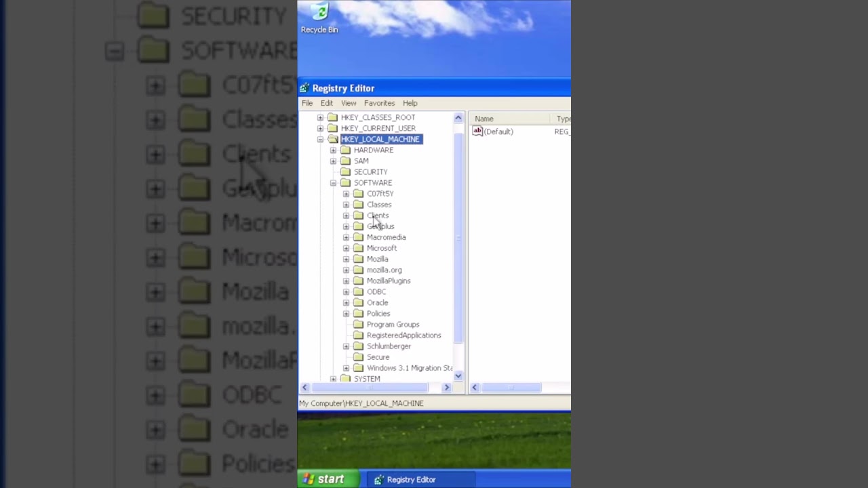868x488 pixels.
Task: Collapse the SOFTWARE key
Action: click(333, 183)
